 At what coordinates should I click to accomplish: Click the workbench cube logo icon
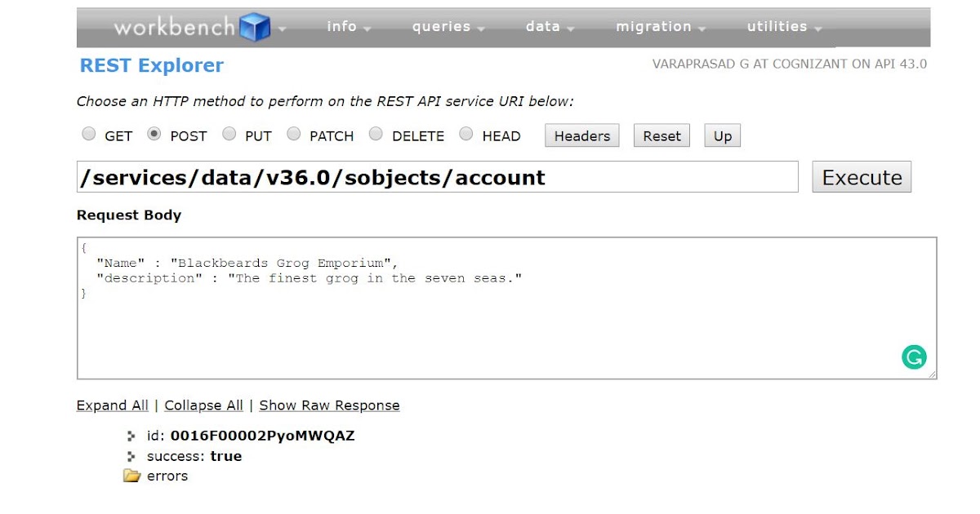coord(253,26)
